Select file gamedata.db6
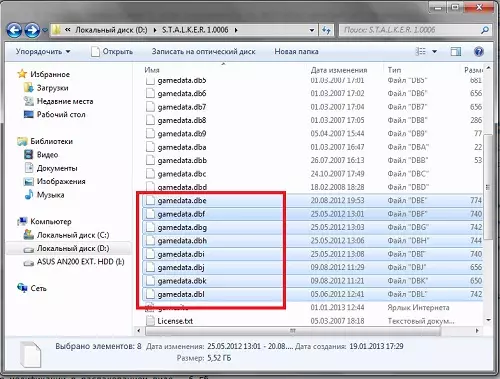The width and height of the screenshot is (500, 379). pyautogui.click(x=182, y=94)
